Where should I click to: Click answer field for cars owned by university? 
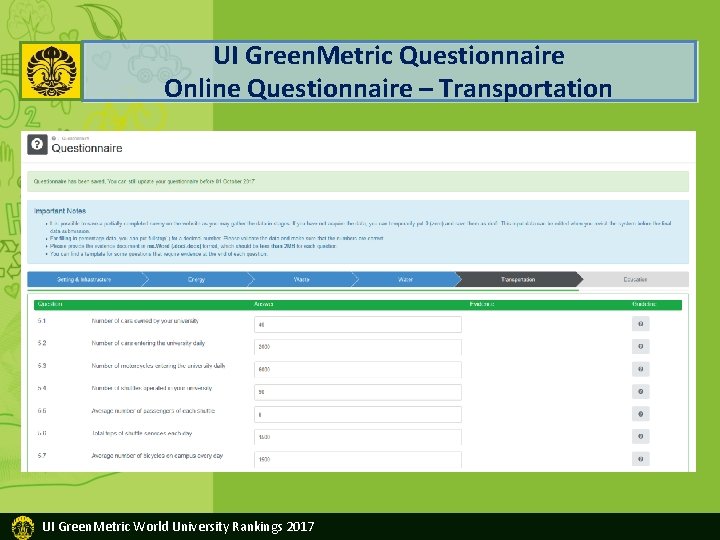pos(358,324)
